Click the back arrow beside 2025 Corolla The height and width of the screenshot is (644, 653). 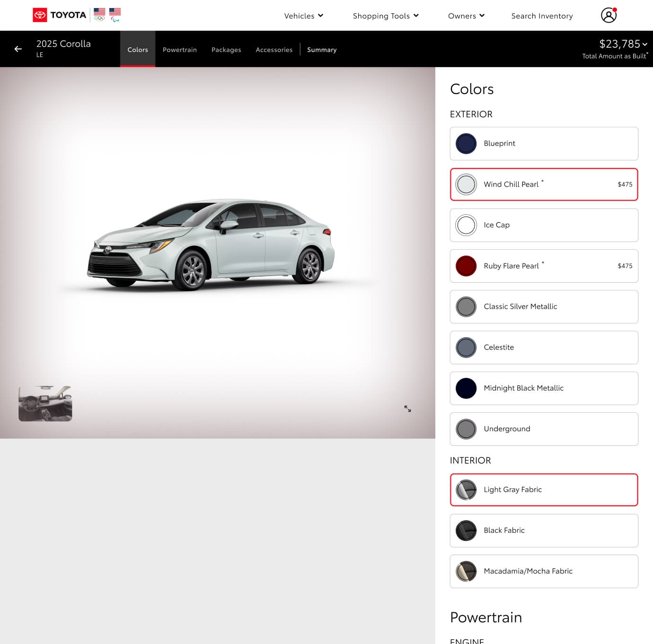coord(18,49)
